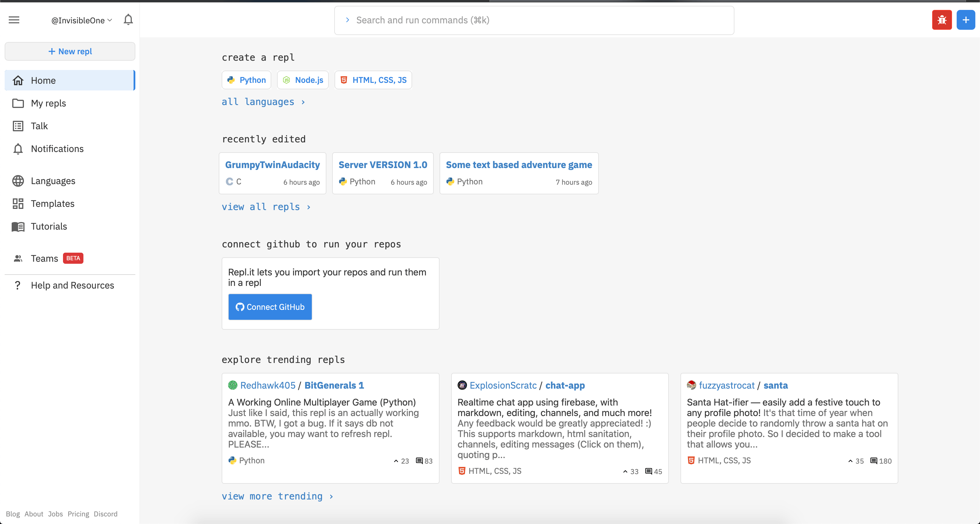This screenshot has width=980, height=524.
Task: Open the all languages link
Action: [263, 102]
